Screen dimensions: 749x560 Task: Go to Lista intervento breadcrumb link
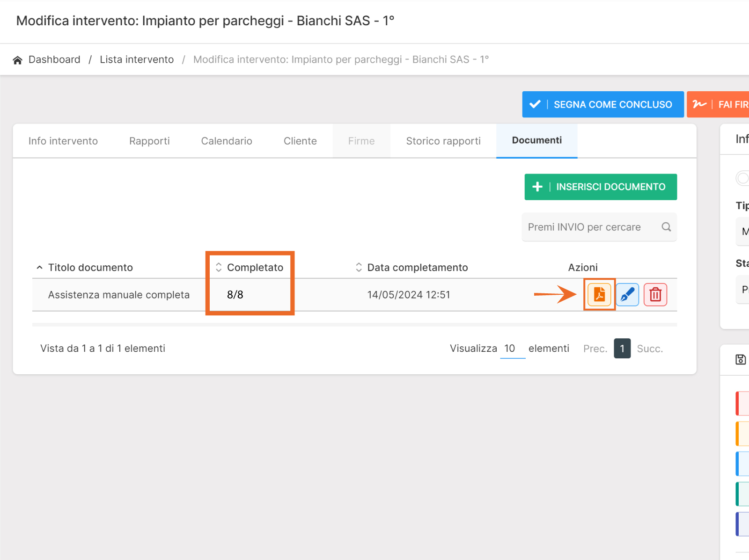[x=137, y=60]
